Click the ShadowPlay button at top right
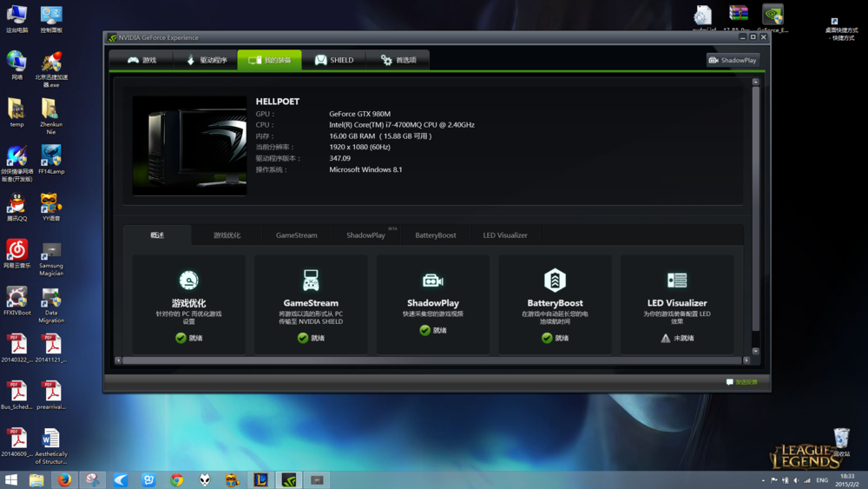868x489 pixels. point(733,60)
